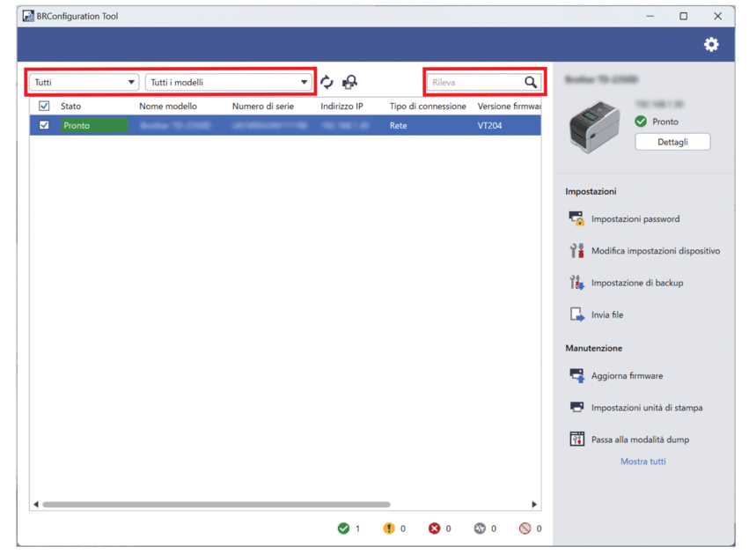Select Aggiorna firmware option
Viewport: 756px width, 554px height.
coord(627,375)
